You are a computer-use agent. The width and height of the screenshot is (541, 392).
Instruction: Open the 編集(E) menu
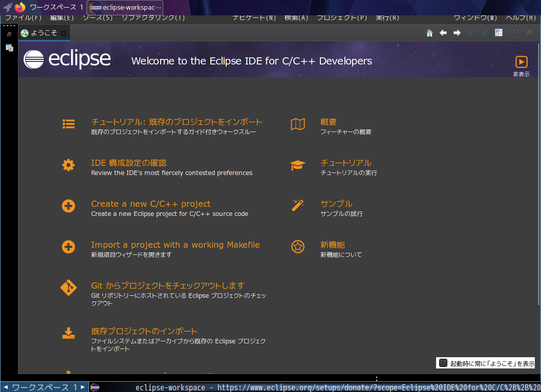(62, 17)
